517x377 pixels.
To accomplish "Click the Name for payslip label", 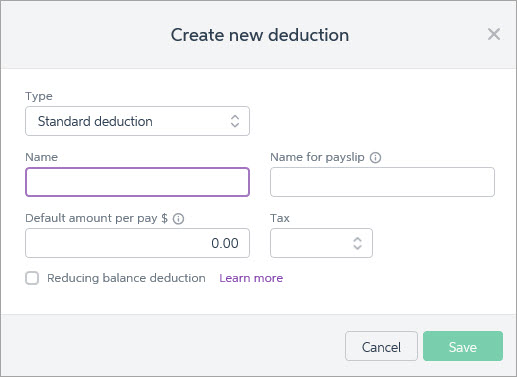I will point(317,157).
